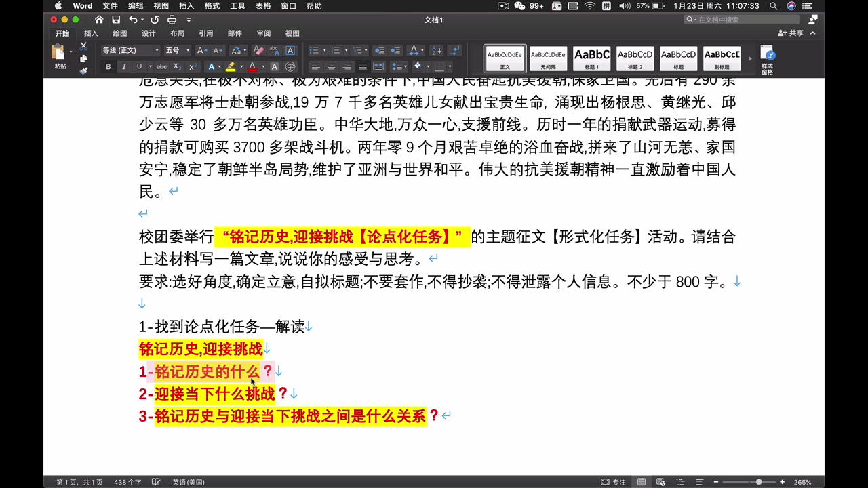This screenshot has height=488, width=868.
Task: Click the Home icon in title bar
Action: pos(100,20)
